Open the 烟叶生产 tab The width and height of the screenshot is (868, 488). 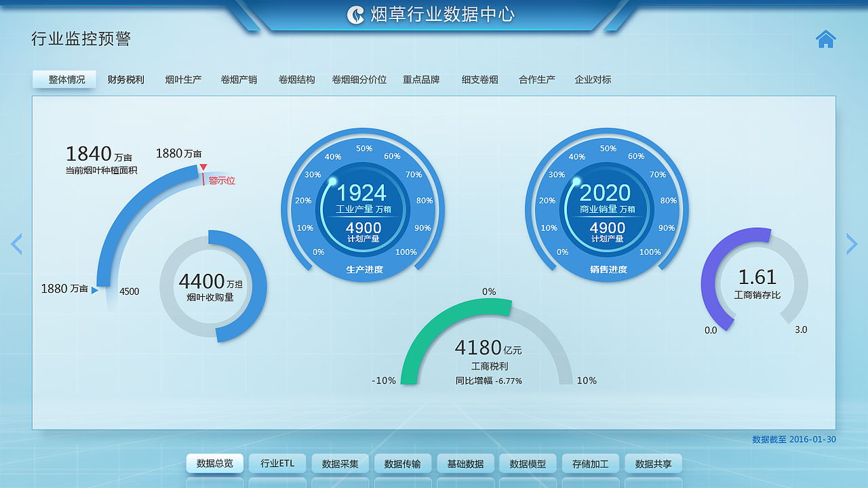pyautogui.click(x=182, y=79)
